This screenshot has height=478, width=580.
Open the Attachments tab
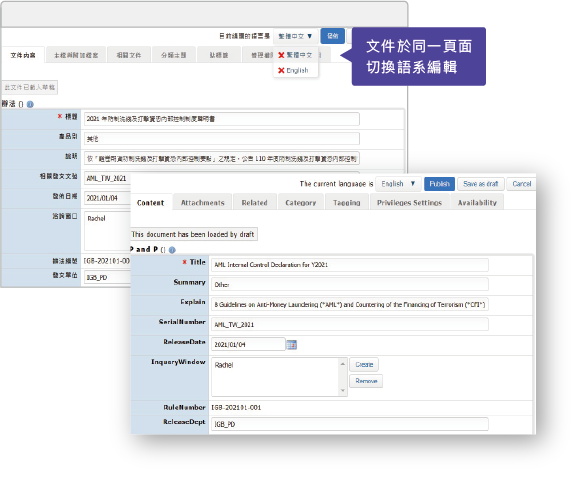coord(203,202)
